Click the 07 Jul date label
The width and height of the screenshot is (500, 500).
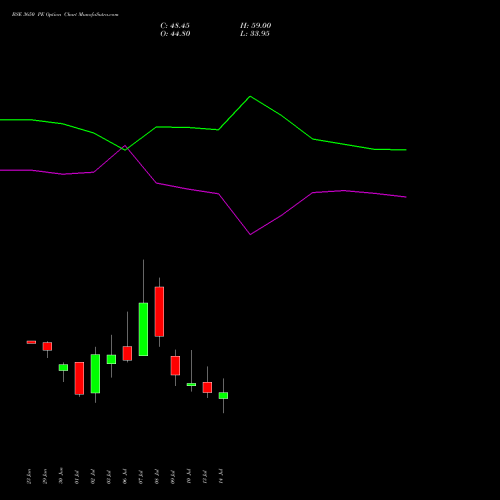[x=141, y=476]
